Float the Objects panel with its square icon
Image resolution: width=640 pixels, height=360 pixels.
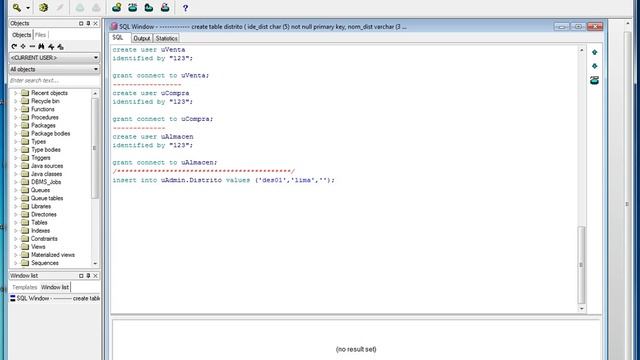(81, 24)
